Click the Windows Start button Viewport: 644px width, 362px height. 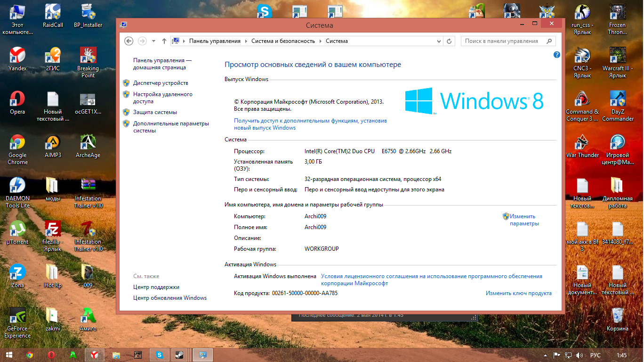(x=9, y=355)
